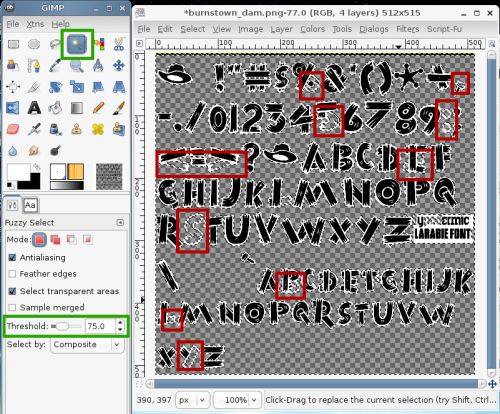Set selection mode to Add

point(55,239)
